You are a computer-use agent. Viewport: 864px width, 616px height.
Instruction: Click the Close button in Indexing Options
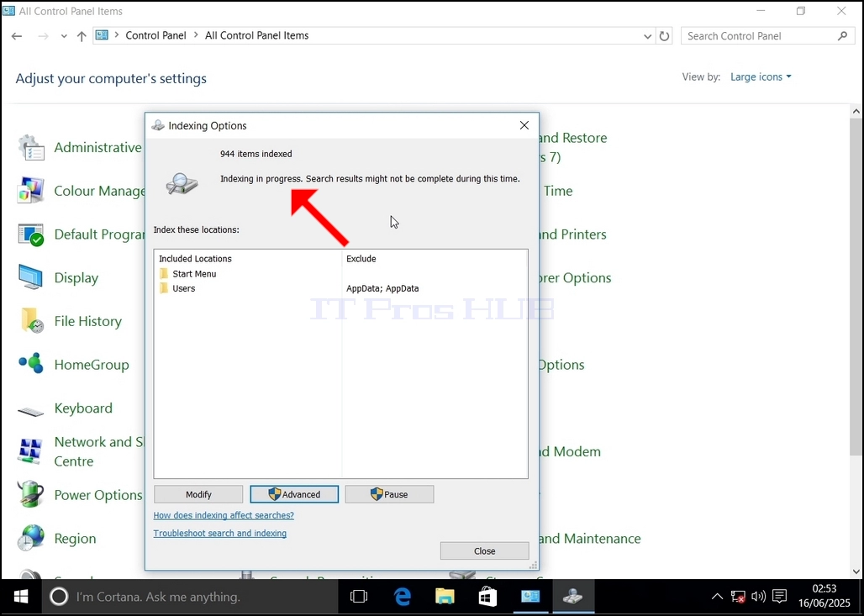(484, 551)
